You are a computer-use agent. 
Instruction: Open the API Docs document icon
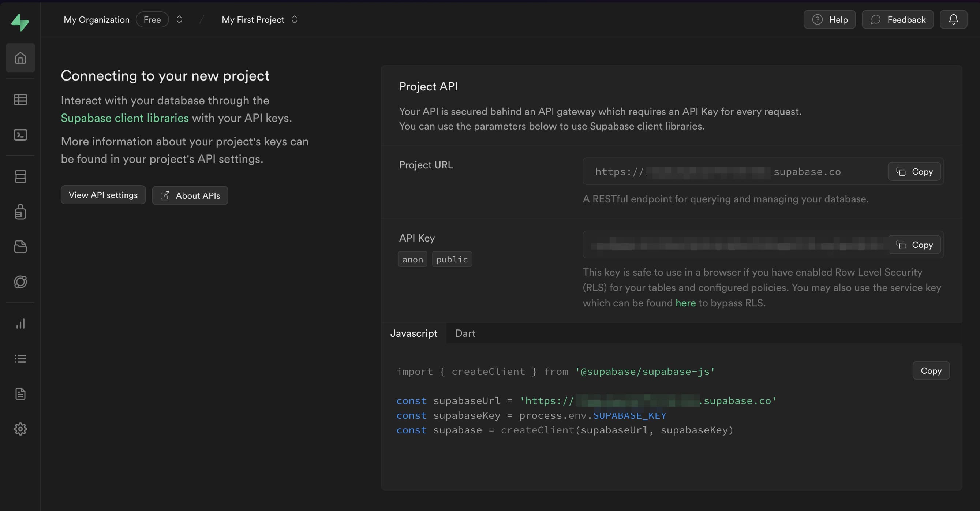point(20,394)
